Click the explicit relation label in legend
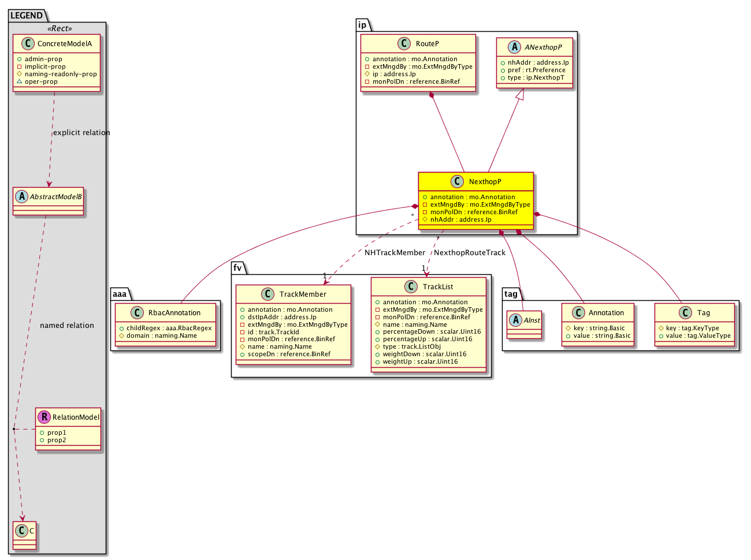Screen dimensions: 751x560 tap(81, 133)
